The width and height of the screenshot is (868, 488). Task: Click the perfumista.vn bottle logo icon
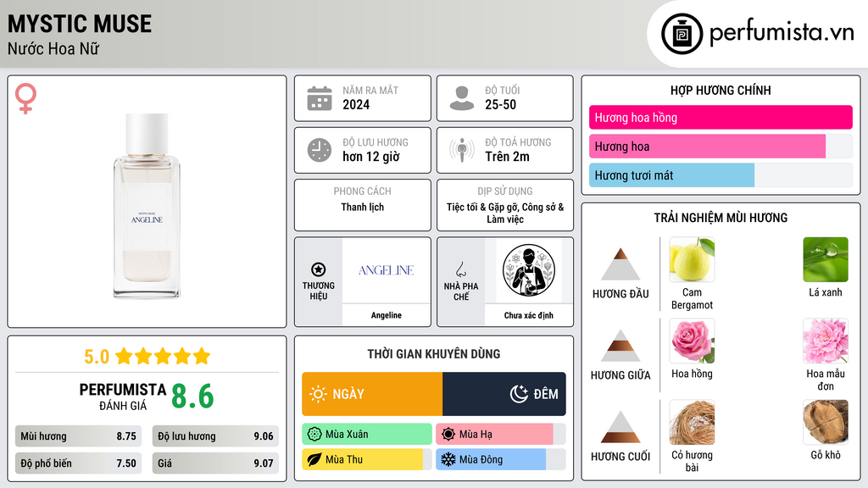pyautogui.click(x=682, y=34)
